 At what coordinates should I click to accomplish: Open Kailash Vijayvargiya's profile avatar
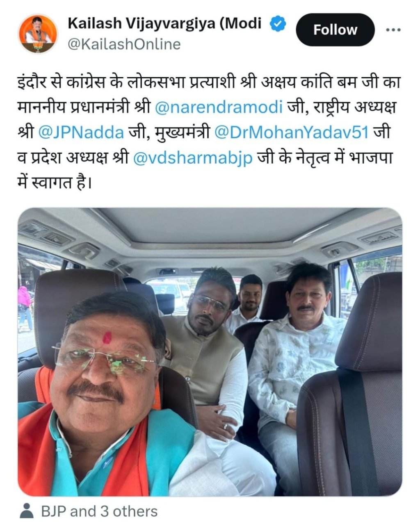tap(39, 34)
